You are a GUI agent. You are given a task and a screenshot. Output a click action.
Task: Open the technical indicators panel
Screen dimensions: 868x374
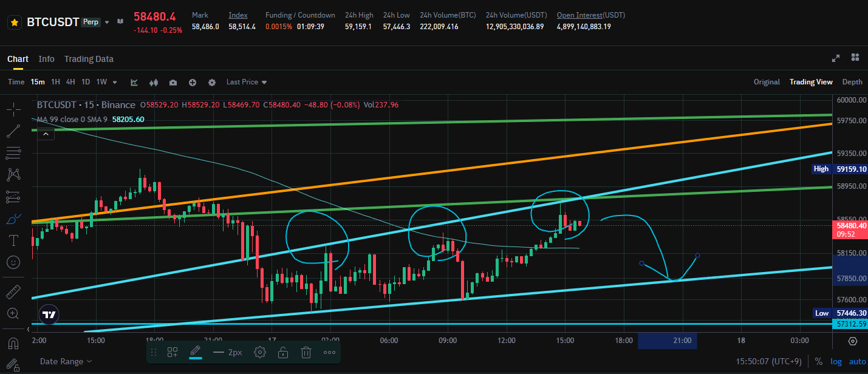[134, 83]
